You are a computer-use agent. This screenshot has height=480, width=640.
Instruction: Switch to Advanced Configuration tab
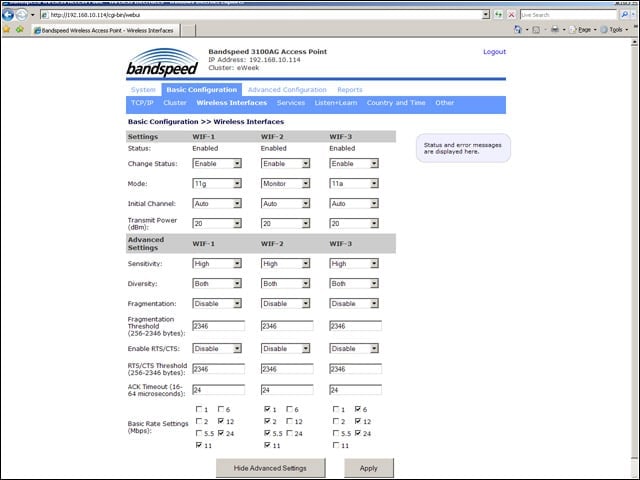click(287, 90)
